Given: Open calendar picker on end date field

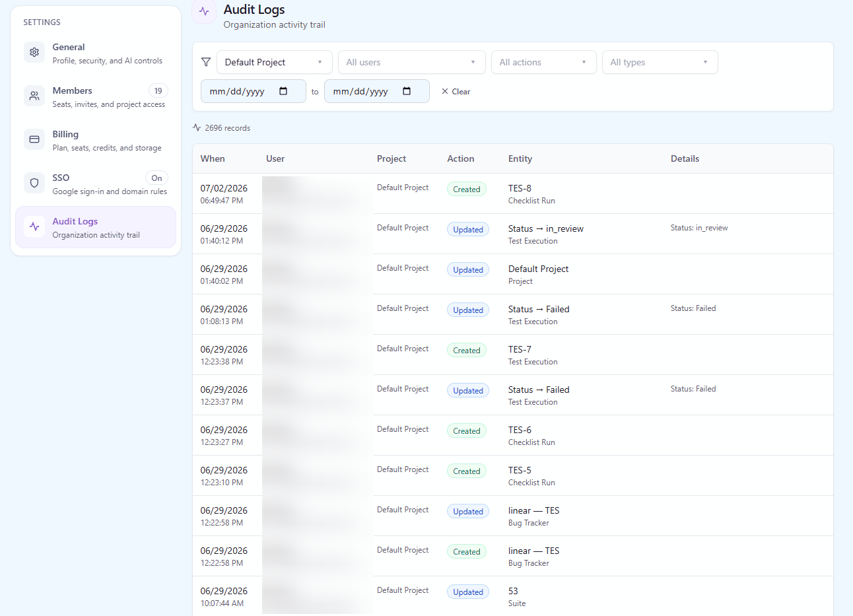Looking at the screenshot, I should [407, 91].
